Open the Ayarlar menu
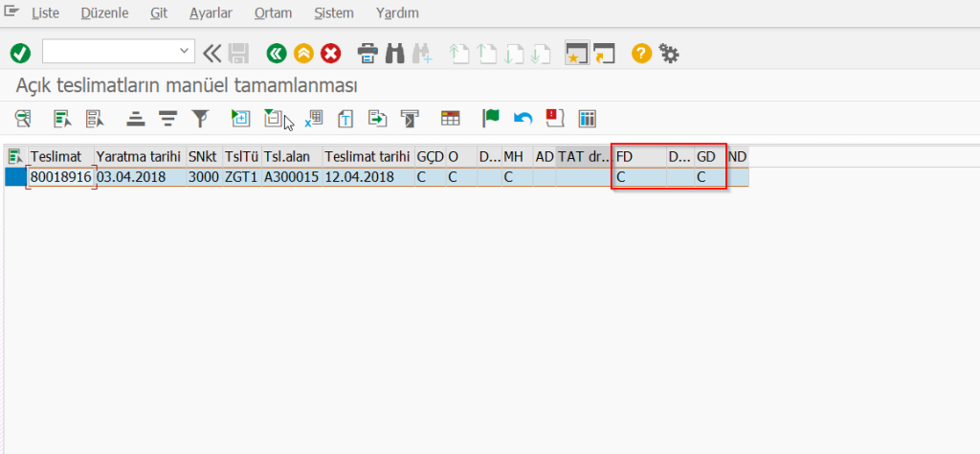Screen dimensions: 980x454 click(211, 12)
